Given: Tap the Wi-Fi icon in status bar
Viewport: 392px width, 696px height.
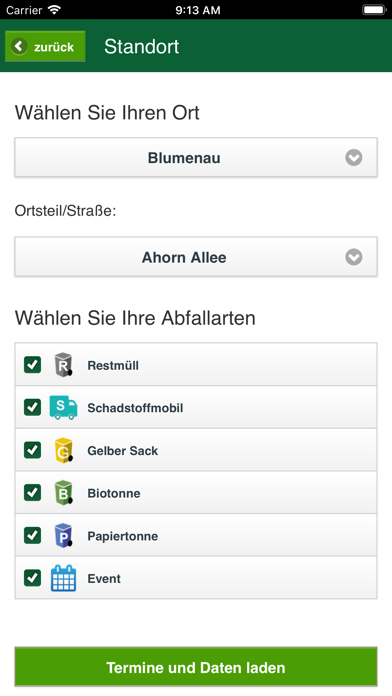Looking at the screenshot, I should pos(54,9).
